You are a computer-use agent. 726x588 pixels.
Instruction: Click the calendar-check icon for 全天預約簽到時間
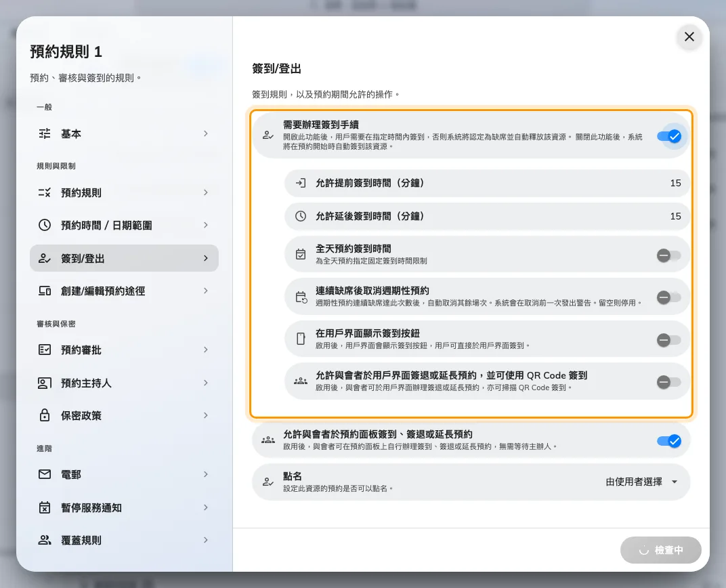point(301,254)
